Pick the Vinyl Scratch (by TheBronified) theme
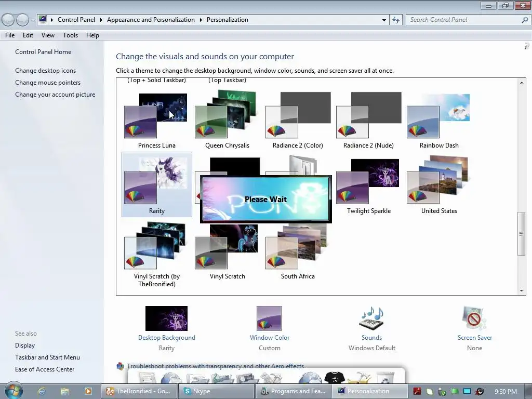This screenshot has width=532, height=399. [156, 254]
